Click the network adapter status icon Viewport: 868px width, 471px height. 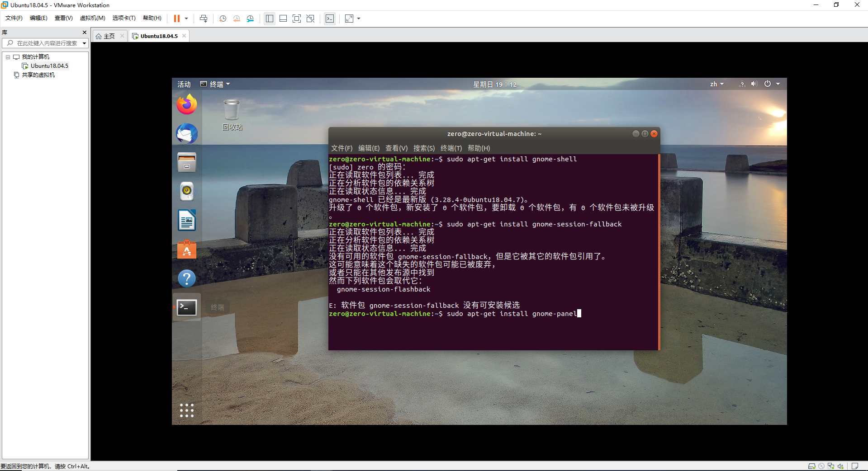pos(831,466)
